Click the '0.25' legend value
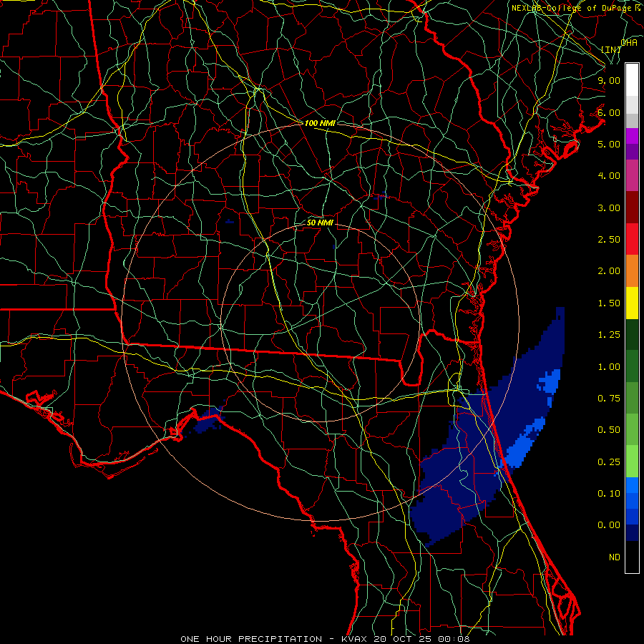 (x=609, y=462)
